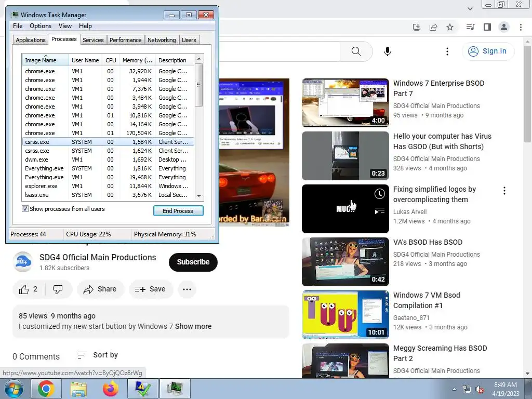Click the dislike thumbs-down icon
532x399 pixels.
[58, 289]
